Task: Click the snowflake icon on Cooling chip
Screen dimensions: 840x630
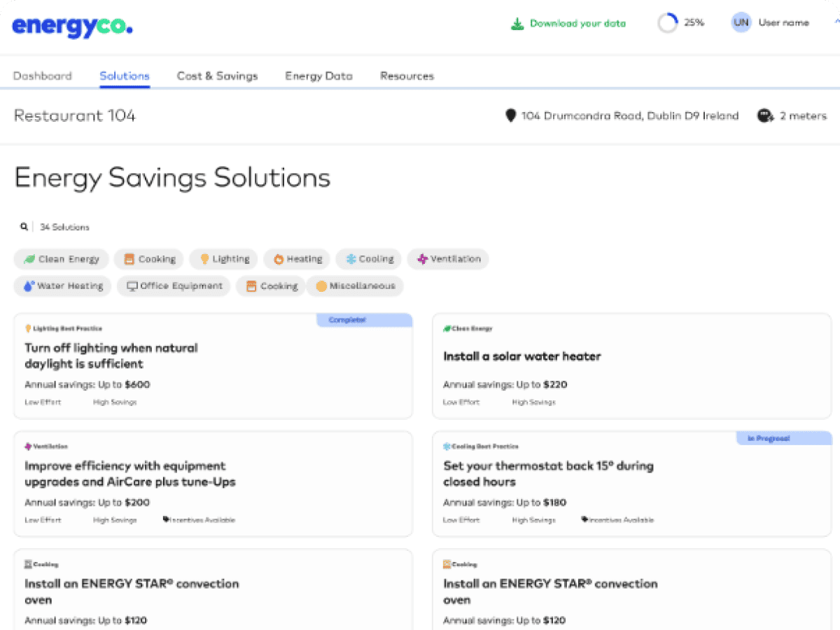Action: coord(351,259)
